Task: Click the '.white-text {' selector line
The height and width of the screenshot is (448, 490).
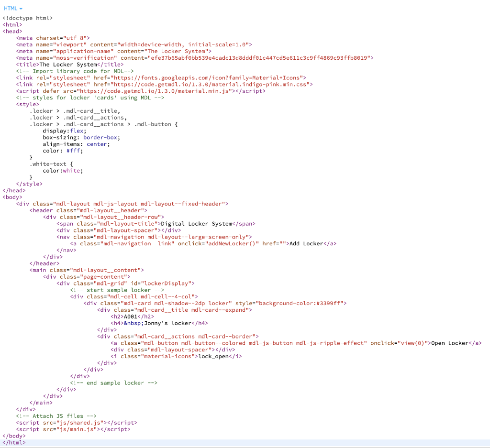Action: click(51, 164)
